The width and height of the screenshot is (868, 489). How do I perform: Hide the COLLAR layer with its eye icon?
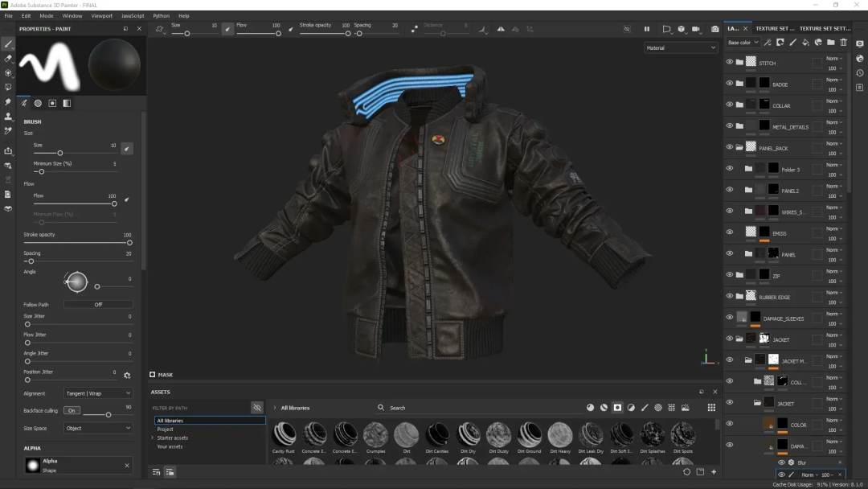pyautogui.click(x=730, y=105)
